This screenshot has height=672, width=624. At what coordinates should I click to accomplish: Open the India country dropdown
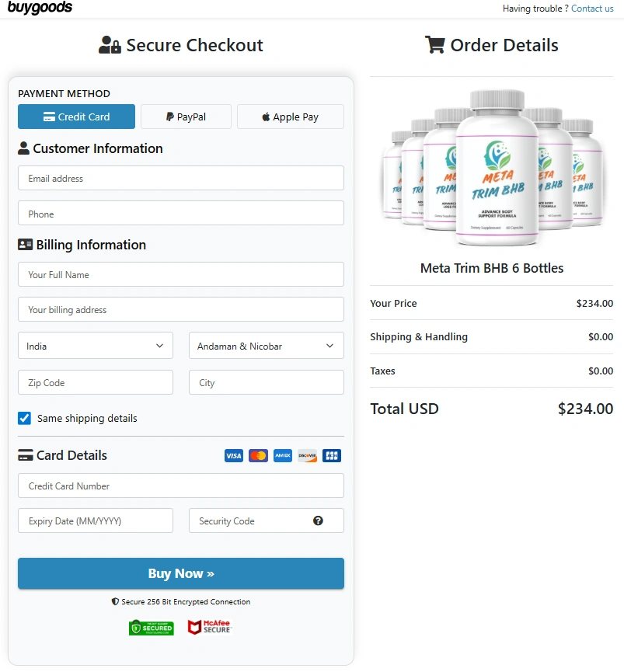pos(96,346)
